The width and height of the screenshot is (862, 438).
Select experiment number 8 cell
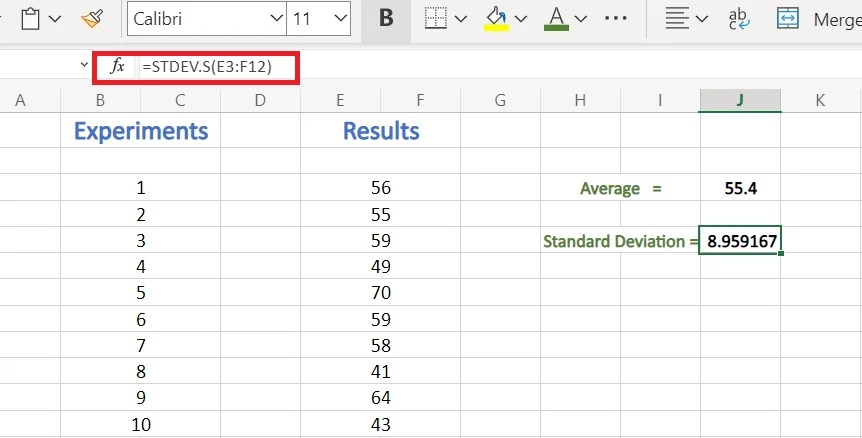141,372
